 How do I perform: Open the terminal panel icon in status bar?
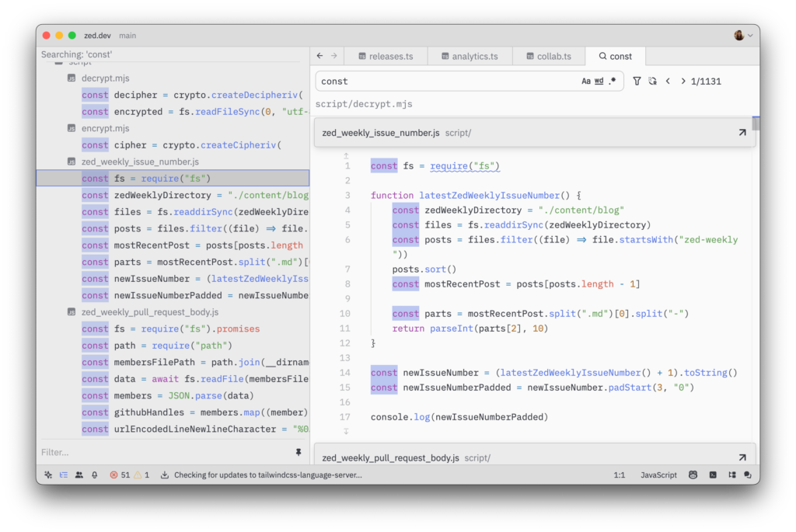713,475
